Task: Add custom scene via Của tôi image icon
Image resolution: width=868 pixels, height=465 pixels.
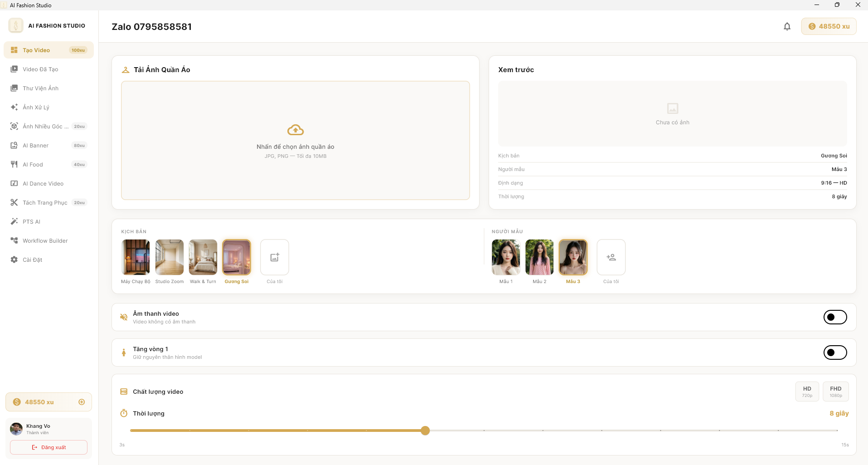Action: [x=275, y=257]
